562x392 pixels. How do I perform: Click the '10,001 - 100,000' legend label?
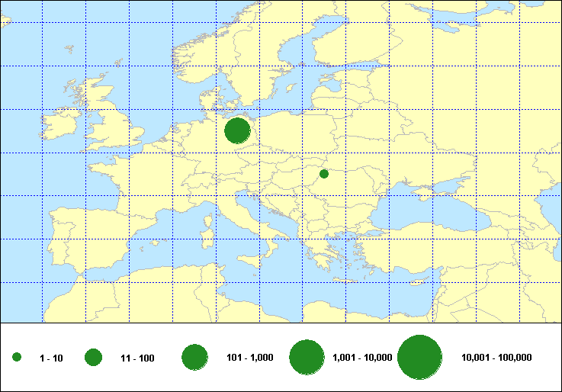496,358
